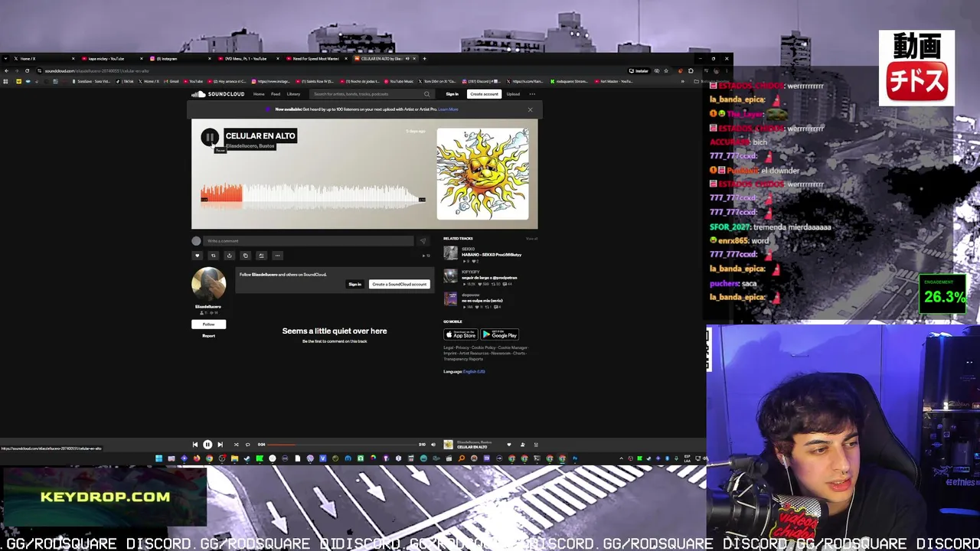Follow the artist from the player bar
Screen dimensions: 980x551
click(523, 445)
